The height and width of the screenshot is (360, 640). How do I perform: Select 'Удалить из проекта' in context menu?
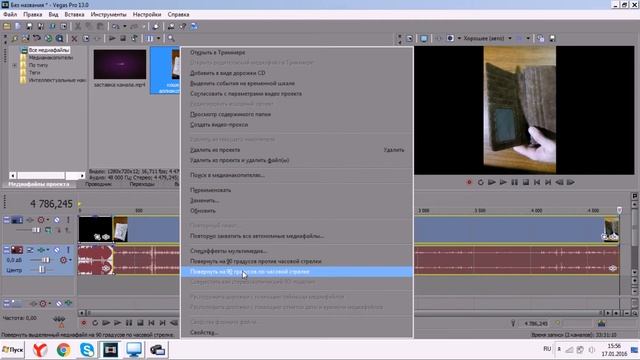pyautogui.click(x=297, y=150)
